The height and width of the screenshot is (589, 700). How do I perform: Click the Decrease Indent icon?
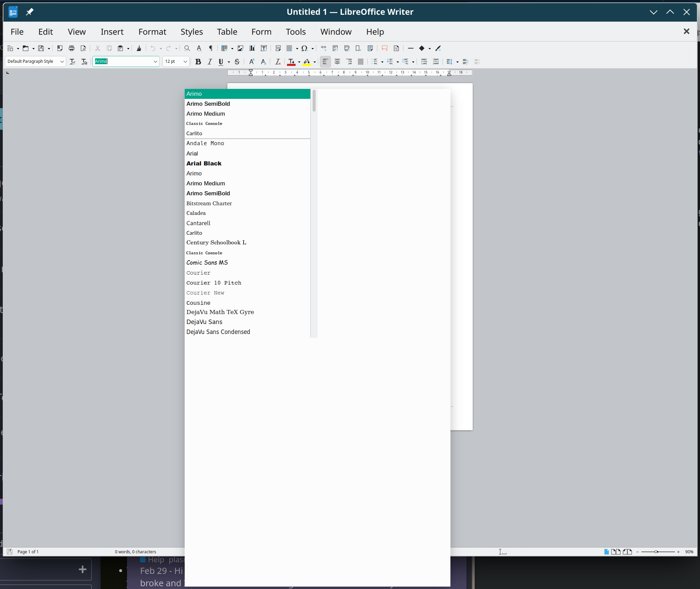[436, 62]
